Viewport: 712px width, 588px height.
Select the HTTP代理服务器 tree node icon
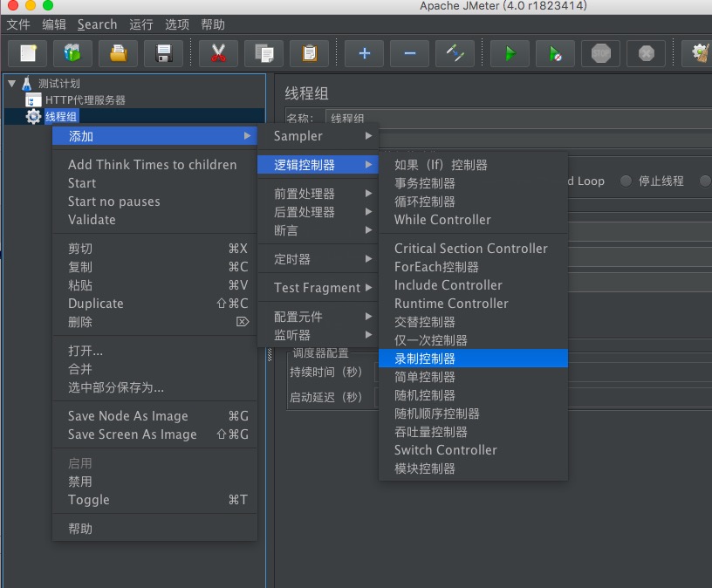(33, 100)
